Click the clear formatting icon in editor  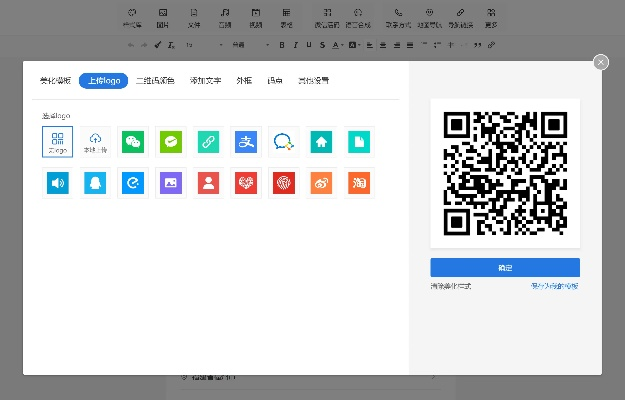click(171, 45)
